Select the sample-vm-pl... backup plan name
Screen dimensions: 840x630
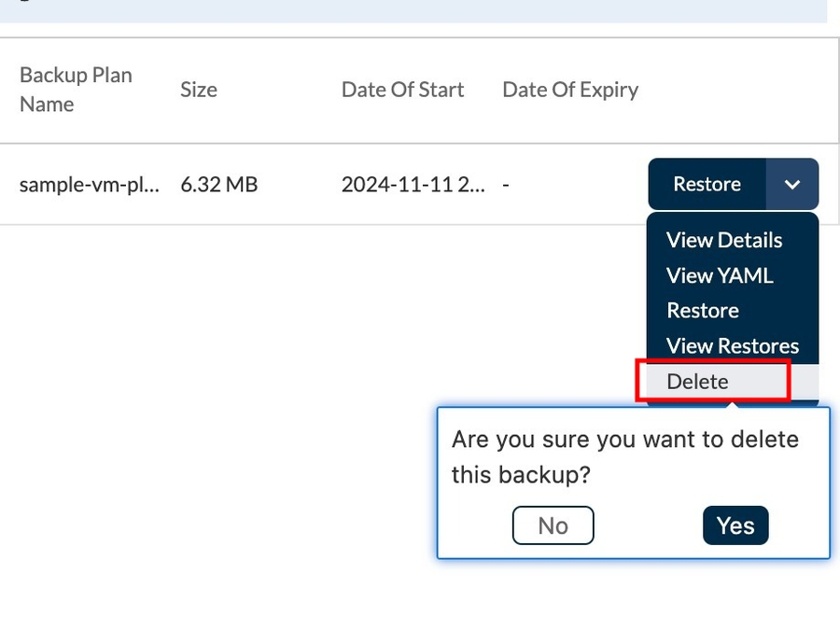[90, 185]
